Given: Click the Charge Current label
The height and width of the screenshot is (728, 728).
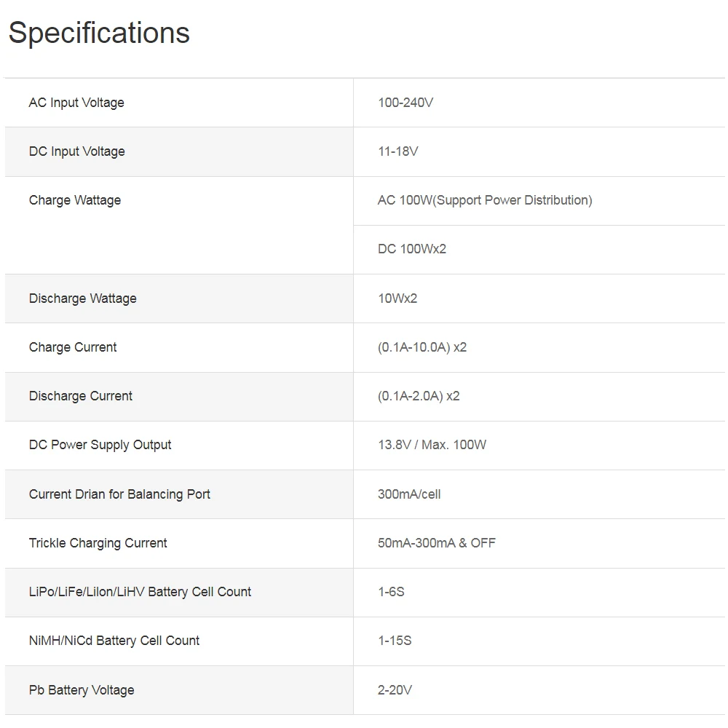Looking at the screenshot, I should click(73, 347).
